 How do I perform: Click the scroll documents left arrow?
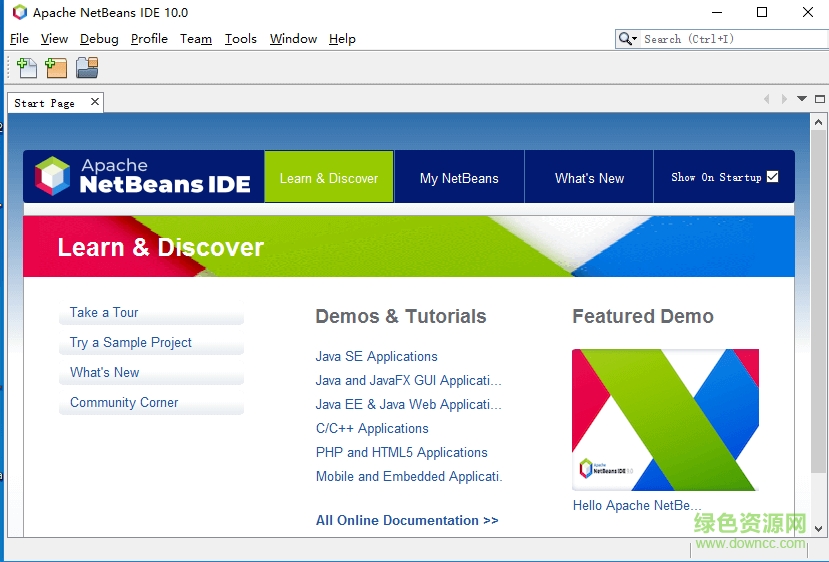click(767, 99)
